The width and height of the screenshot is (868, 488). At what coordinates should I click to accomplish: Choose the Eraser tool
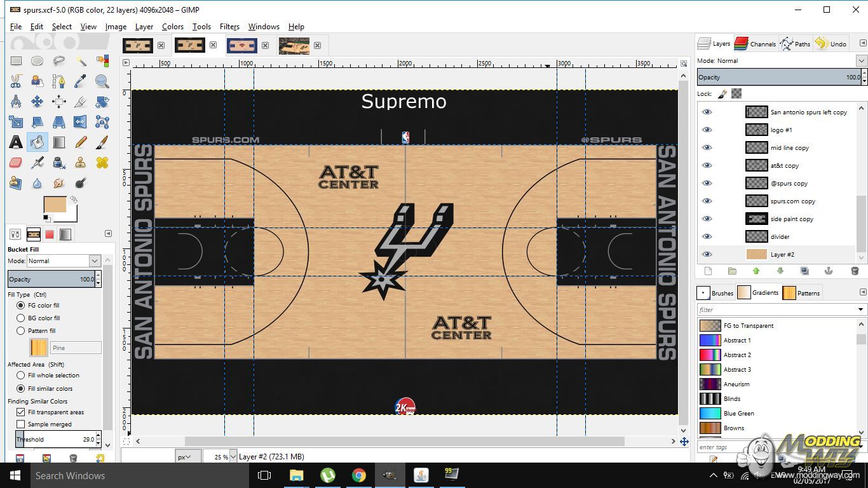[x=16, y=163]
